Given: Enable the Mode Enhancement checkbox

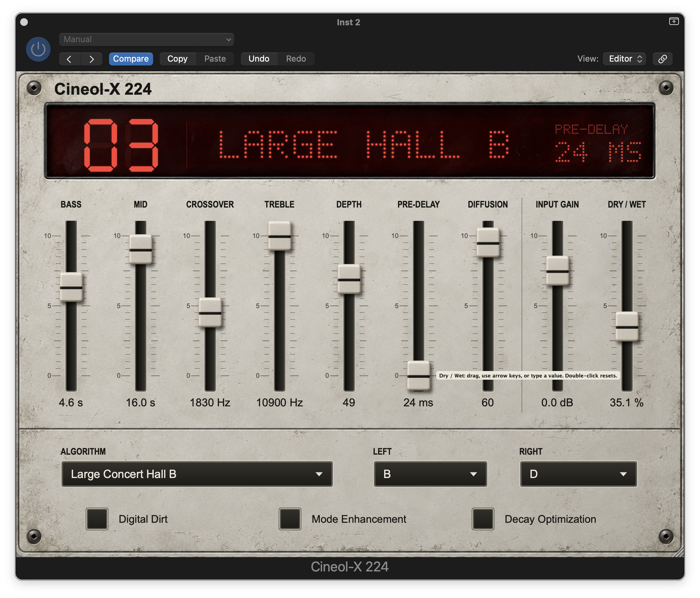Looking at the screenshot, I should [290, 519].
